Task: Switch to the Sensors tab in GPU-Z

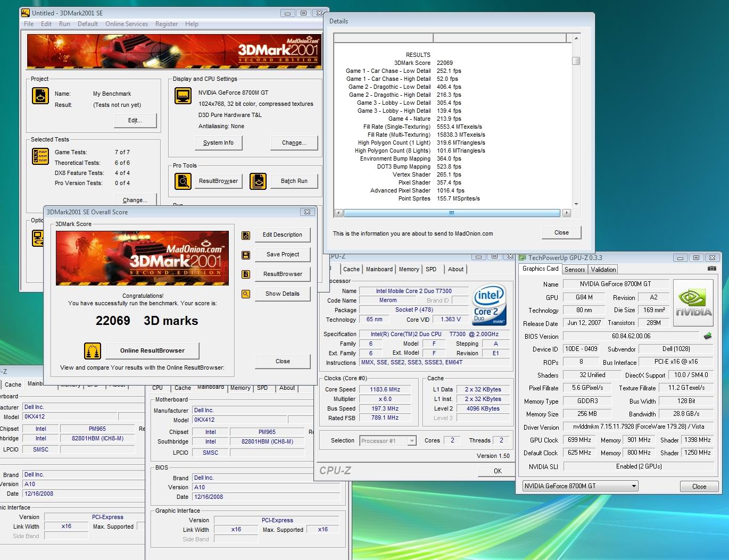Action: (575, 270)
